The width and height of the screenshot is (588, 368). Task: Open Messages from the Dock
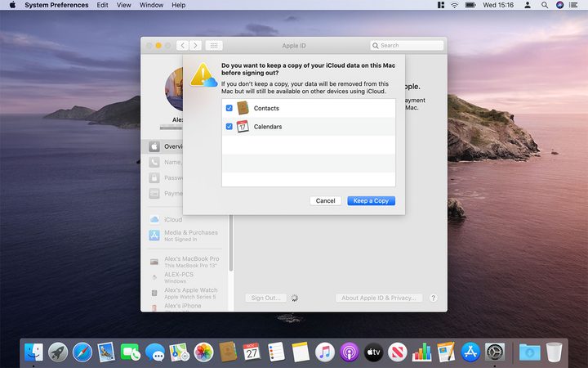[155, 352]
